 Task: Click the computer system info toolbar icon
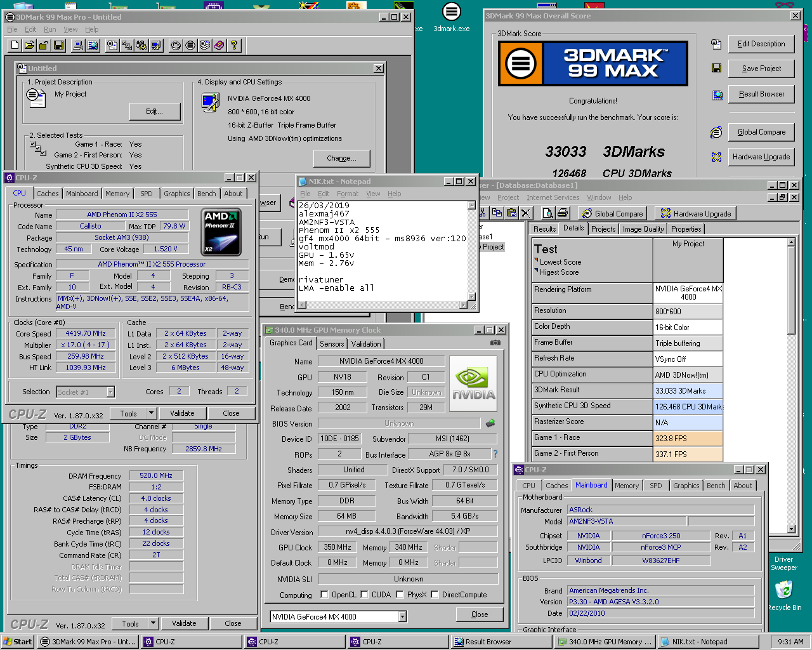[78, 45]
